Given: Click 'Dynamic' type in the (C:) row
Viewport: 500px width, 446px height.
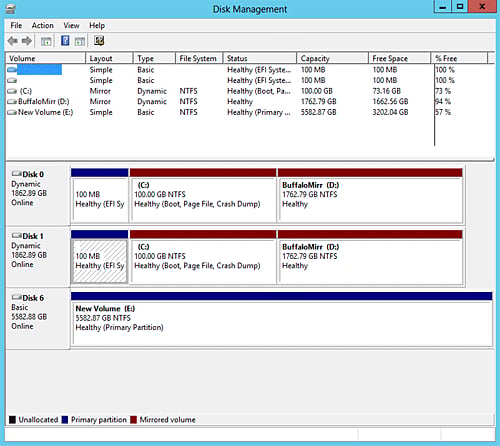Looking at the screenshot, I should pyautogui.click(x=152, y=91).
